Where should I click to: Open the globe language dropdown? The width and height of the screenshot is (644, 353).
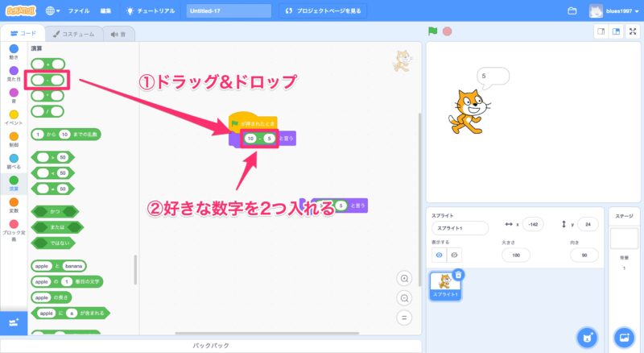point(52,11)
